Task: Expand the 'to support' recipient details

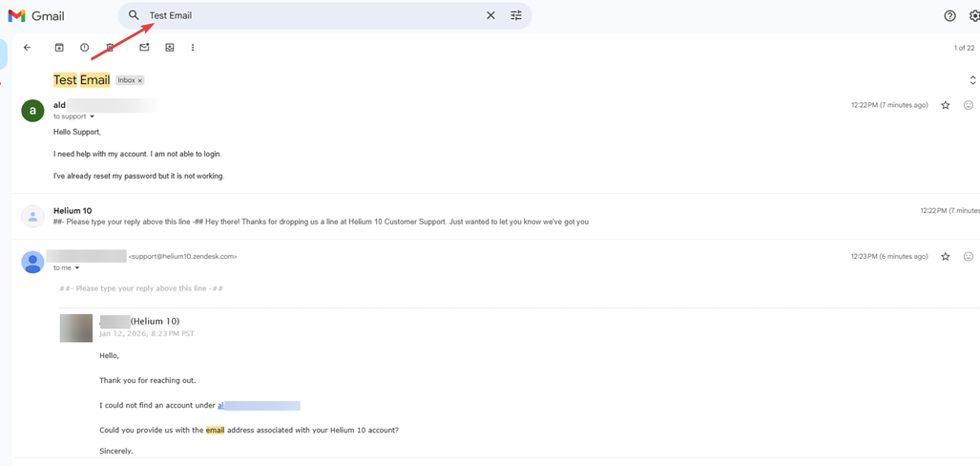Action: tap(93, 116)
